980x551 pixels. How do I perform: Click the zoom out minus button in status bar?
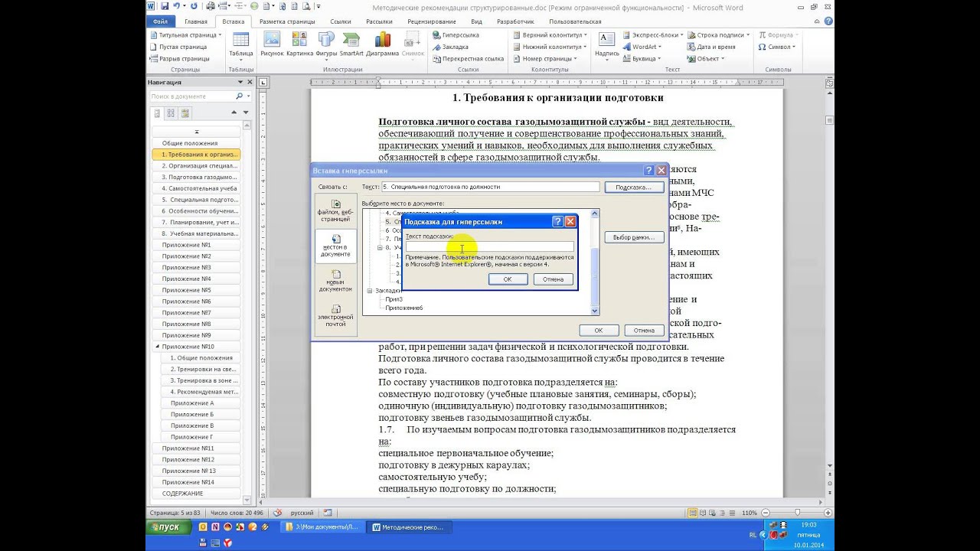(x=766, y=513)
